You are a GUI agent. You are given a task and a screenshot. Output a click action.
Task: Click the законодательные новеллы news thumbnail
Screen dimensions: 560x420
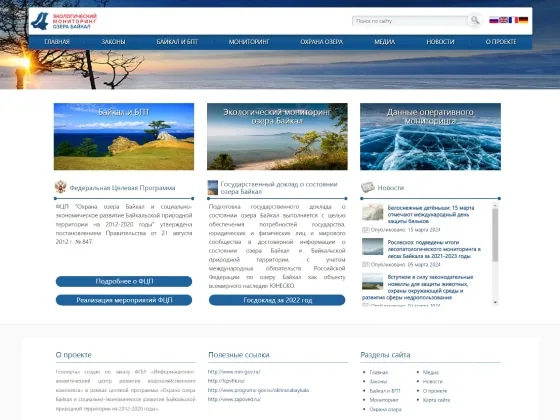pyautogui.click(x=372, y=281)
